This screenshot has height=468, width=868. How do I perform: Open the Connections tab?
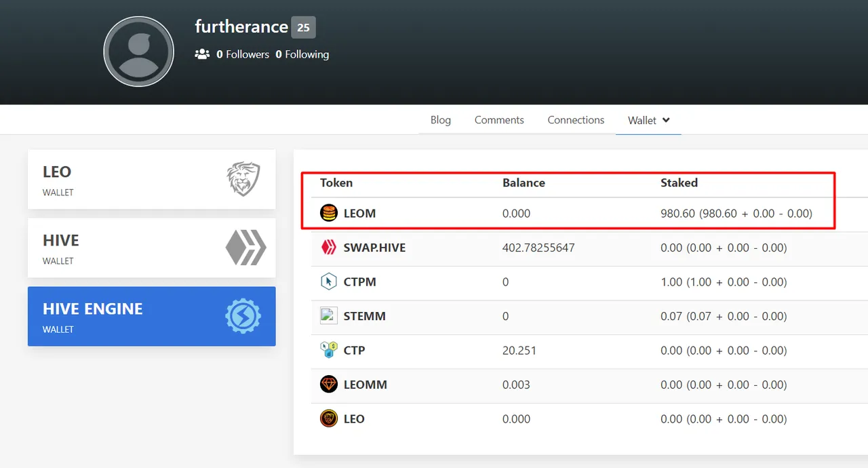(576, 120)
